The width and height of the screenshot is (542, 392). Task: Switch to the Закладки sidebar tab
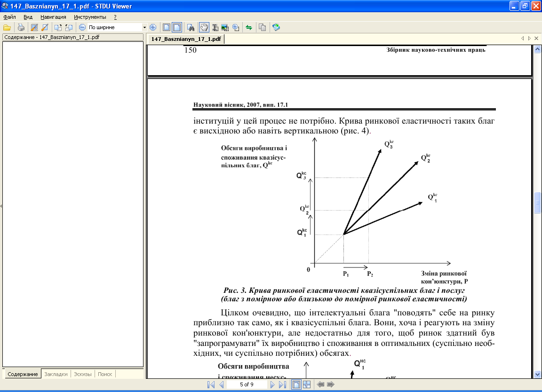[x=56, y=374]
